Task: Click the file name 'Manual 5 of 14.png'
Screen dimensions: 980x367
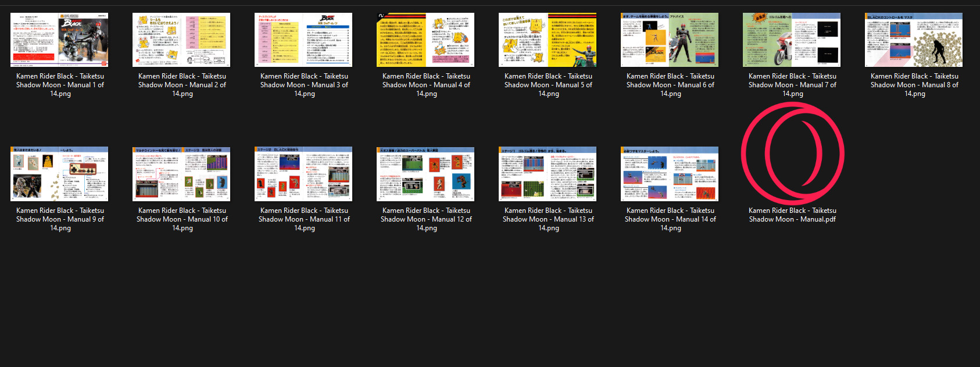Action: [x=548, y=85]
